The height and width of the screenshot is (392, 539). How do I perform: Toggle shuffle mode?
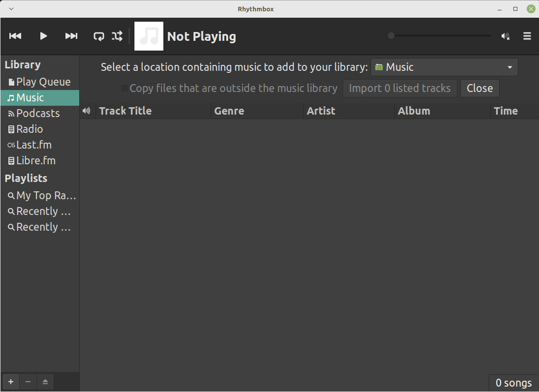tap(117, 36)
